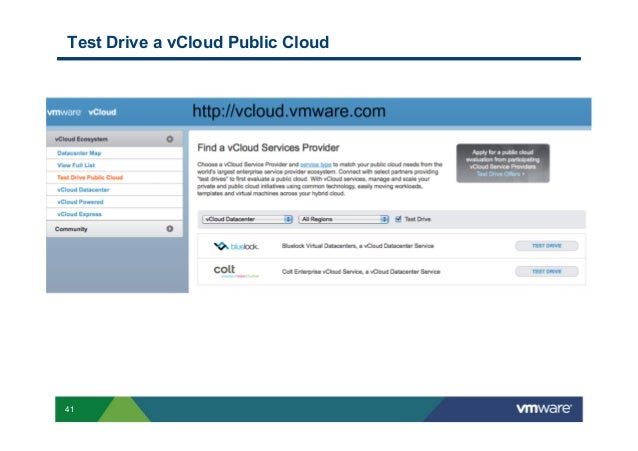Click Bluelock Virtual Datacenters description text
638x451 pixels.
point(358,246)
